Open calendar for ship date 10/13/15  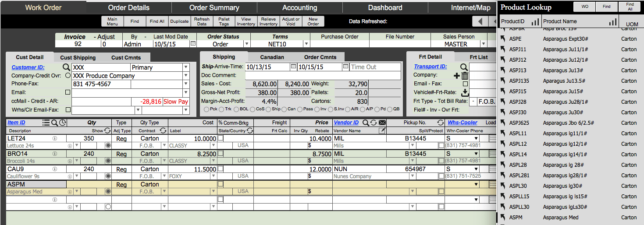[x=293, y=67]
